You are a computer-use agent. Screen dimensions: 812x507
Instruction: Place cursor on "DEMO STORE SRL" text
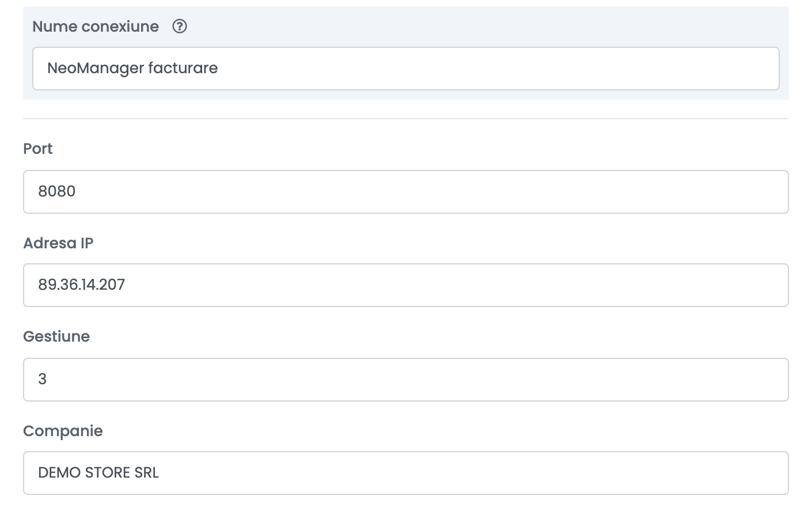point(98,472)
